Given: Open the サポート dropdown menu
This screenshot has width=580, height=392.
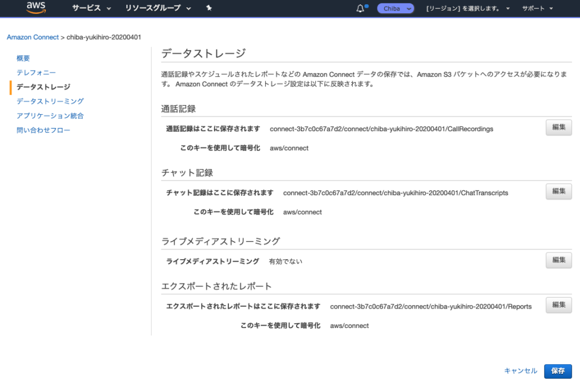Looking at the screenshot, I should tap(537, 8).
